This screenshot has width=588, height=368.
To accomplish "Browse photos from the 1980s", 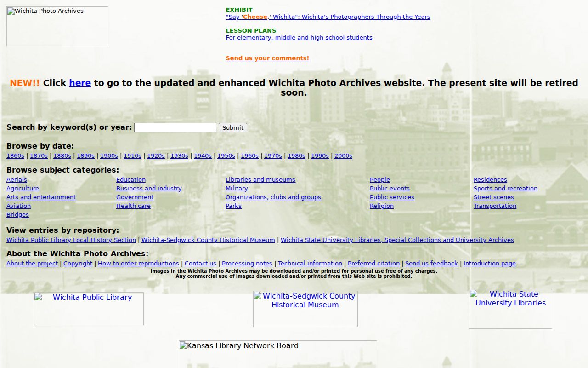I will [296, 156].
